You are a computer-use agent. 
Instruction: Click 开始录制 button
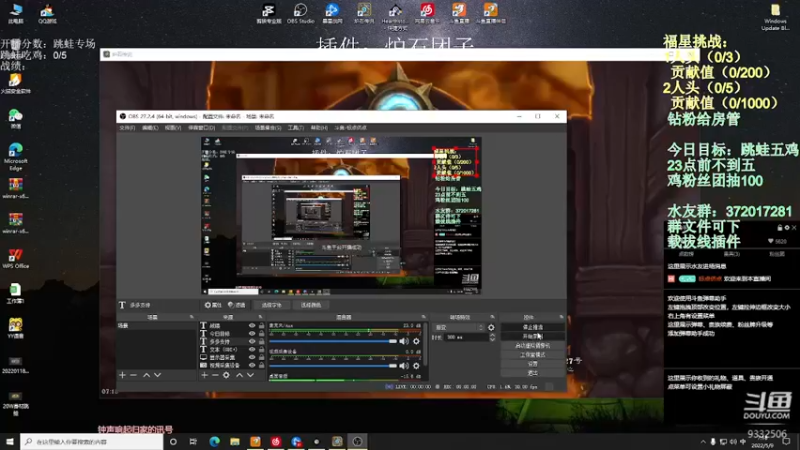533,336
